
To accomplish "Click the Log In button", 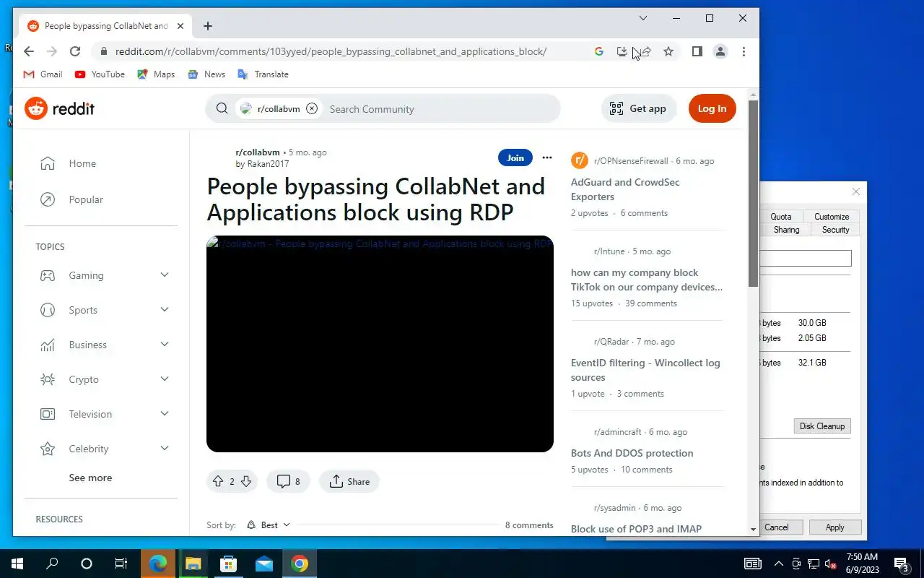I will [712, 108].
